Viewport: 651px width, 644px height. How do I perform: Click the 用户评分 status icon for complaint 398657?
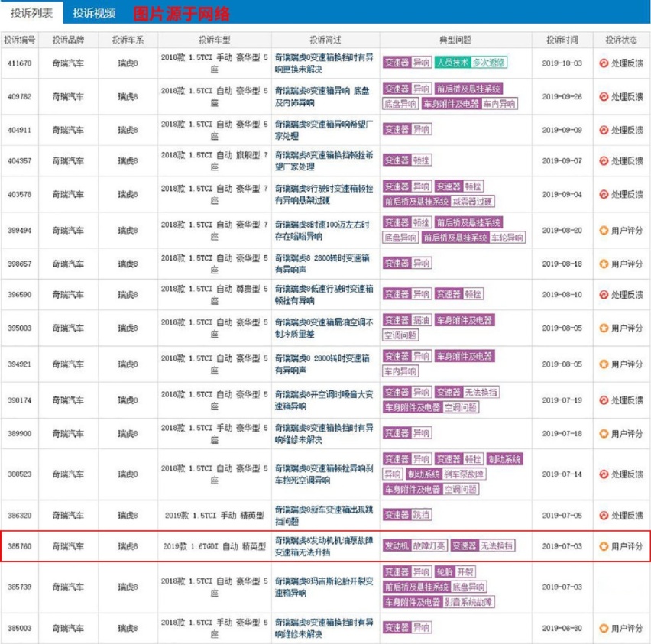604,264
